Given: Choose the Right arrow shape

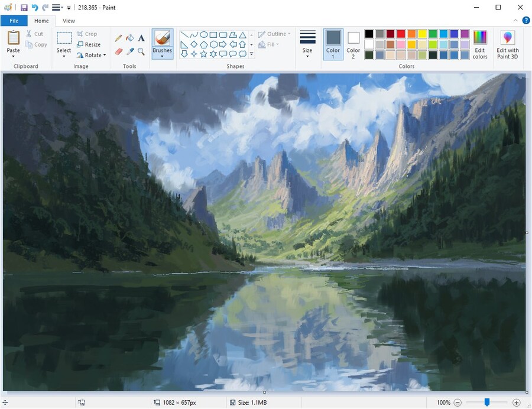Looking at the screenshot, I should click(x=223, y=44).
